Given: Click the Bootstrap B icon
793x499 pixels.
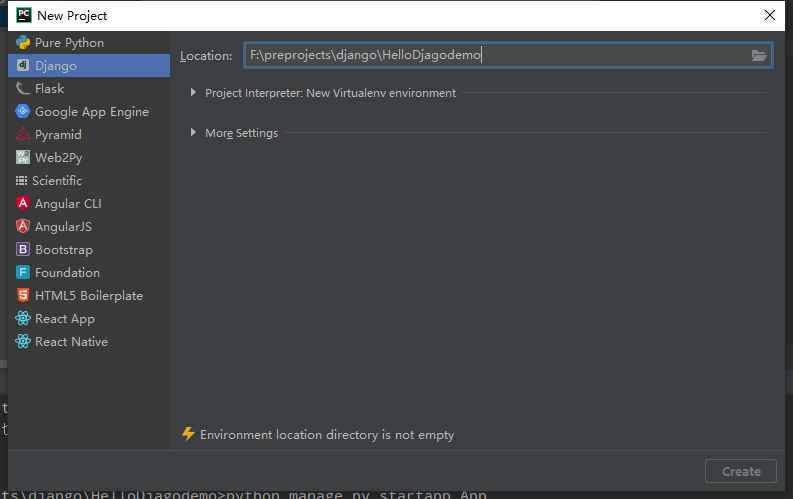Looking at the screenshot, I should (x=23, y=249).
